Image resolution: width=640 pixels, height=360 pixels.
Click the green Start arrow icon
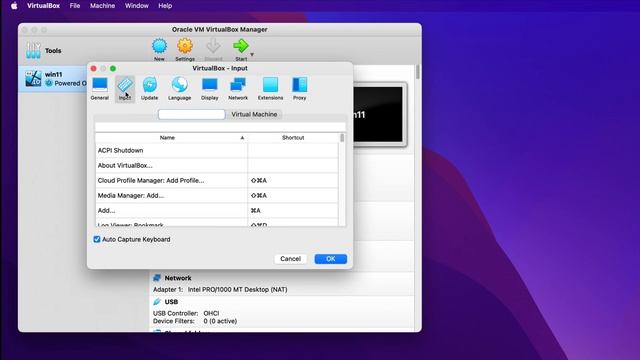tap(240, 46)
